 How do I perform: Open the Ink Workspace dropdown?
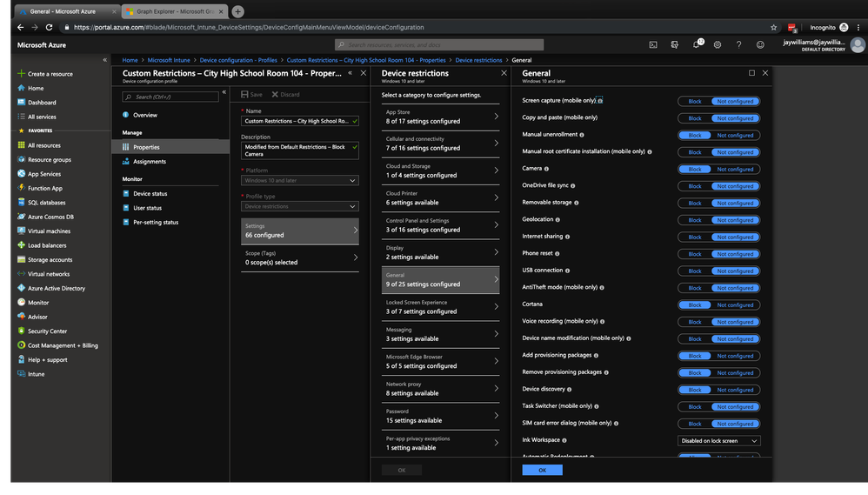point(718,441)
